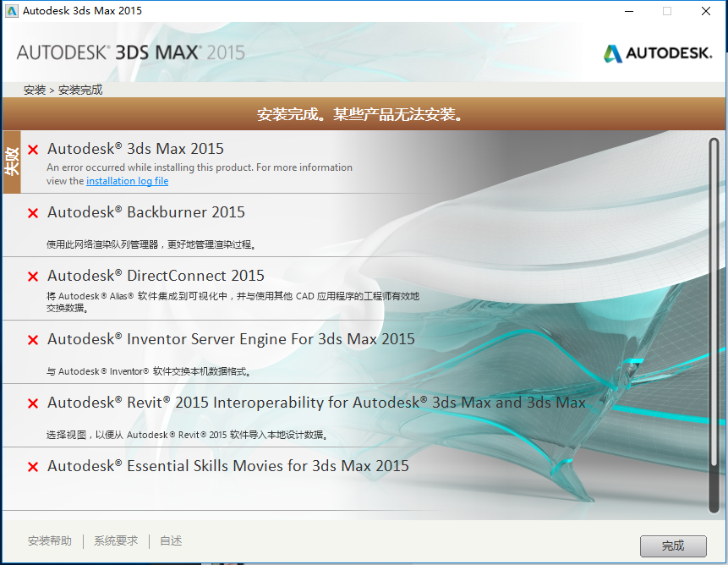Select Revit 2015 Interoperability entry
The height and width of the screenshot is (565, 728).
[x=316, y=403]
